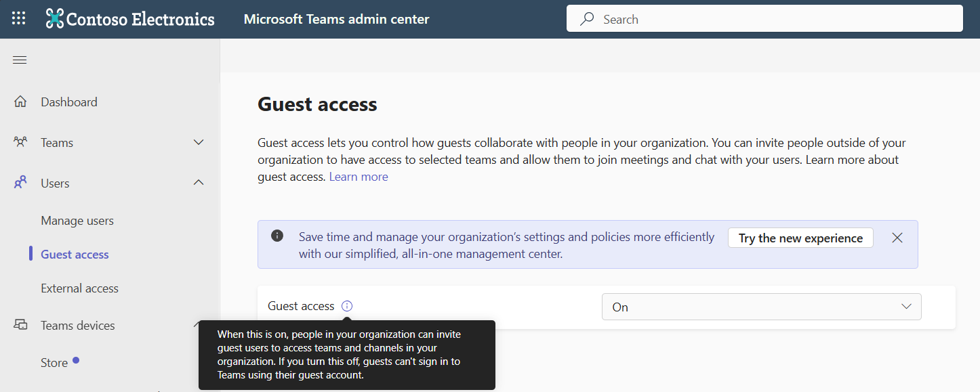Click the Teams icon in the sidebar
Screen dimensions: 980x392
[20, 142]
